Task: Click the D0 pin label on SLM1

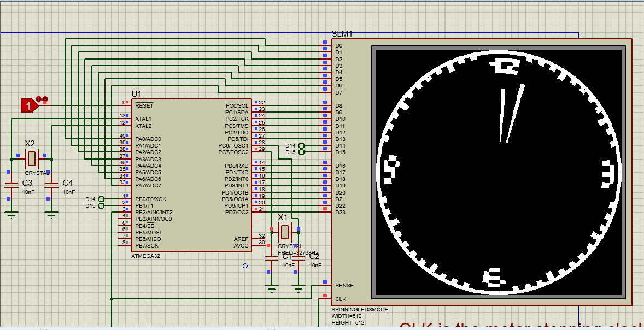Action: (339, 45)
